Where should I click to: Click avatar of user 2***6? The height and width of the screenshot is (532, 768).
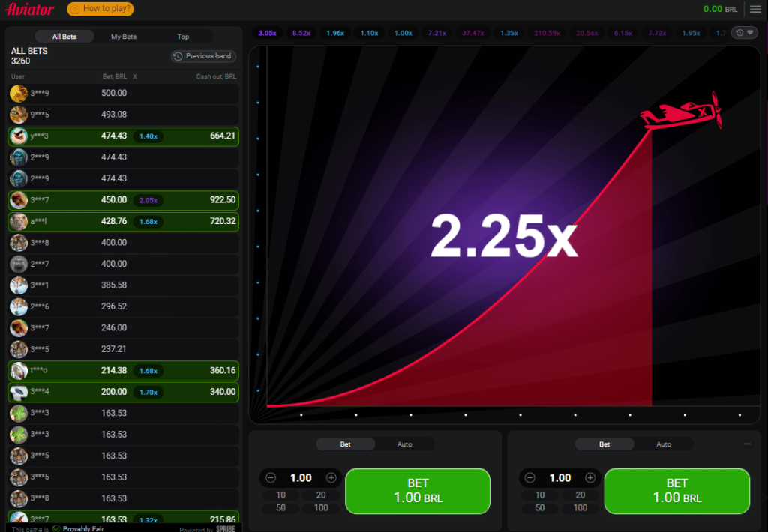pyautogui.click(x=19, y=306)
